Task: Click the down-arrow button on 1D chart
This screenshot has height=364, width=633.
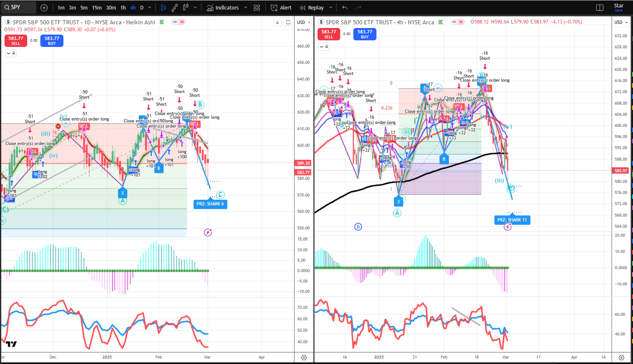Action: coord(278,22)
